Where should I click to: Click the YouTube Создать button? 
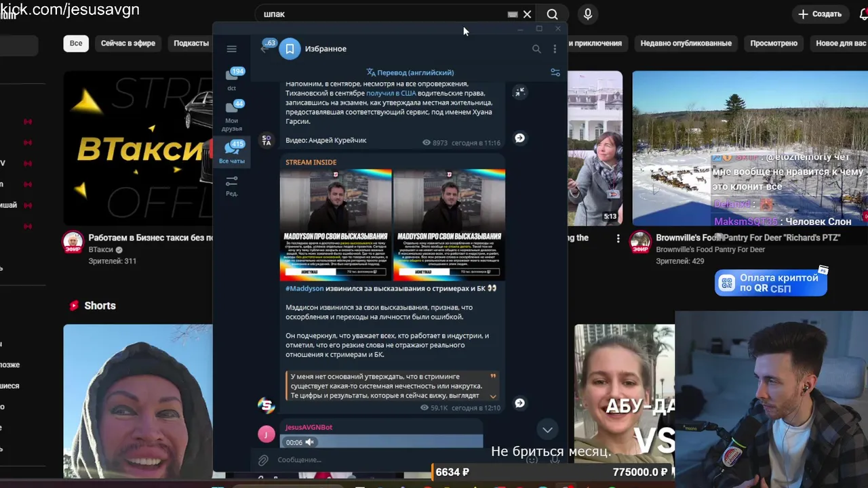click(820, 14)
